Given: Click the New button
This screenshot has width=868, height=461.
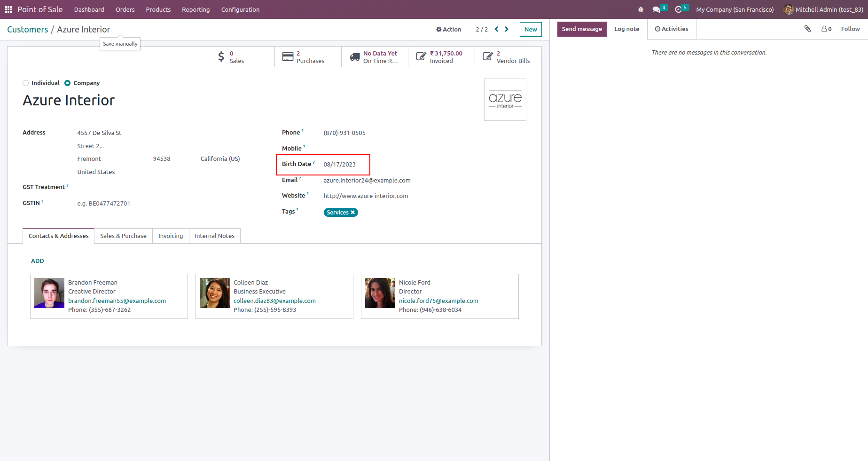Looking at the screenshot, I should tap(531, 29).
